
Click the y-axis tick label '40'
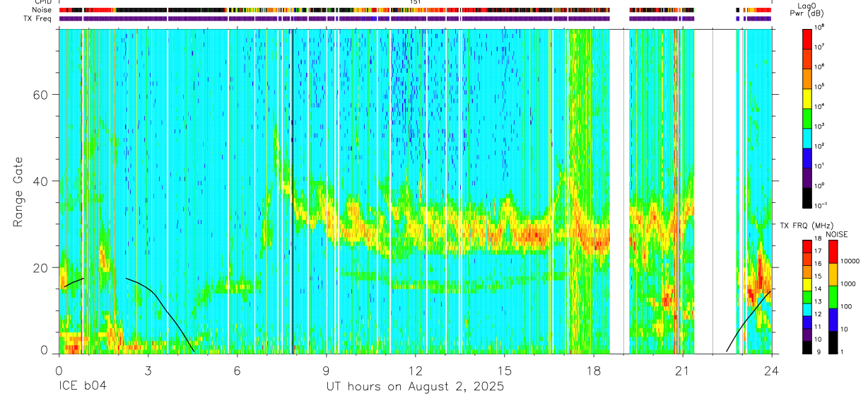[x=40, y=181]
